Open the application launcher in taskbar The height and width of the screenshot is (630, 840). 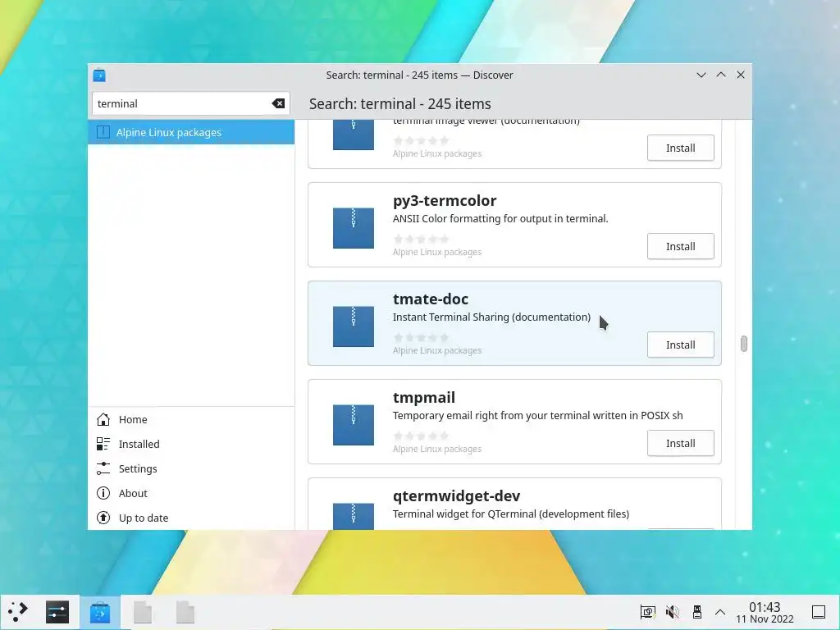18,612
